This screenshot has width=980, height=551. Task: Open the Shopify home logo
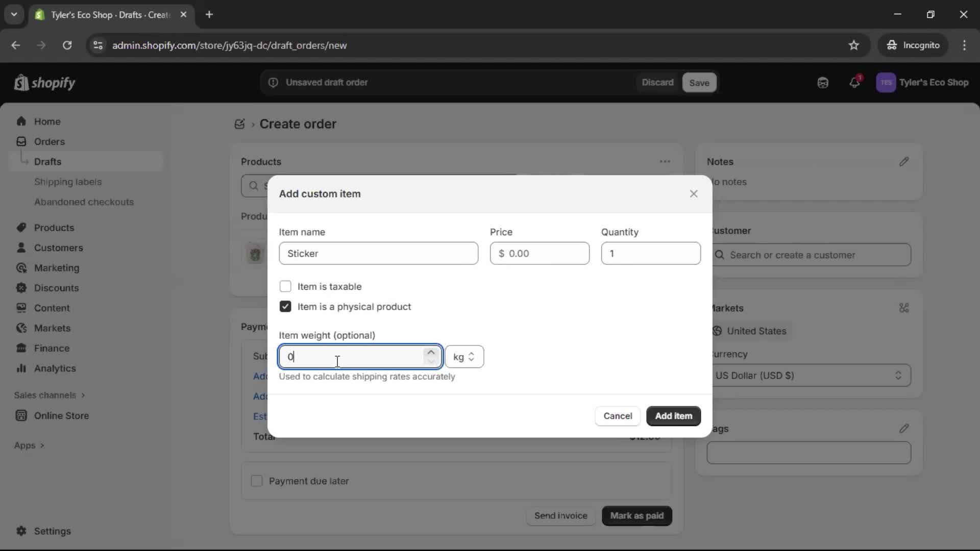(x=44, y=83)
